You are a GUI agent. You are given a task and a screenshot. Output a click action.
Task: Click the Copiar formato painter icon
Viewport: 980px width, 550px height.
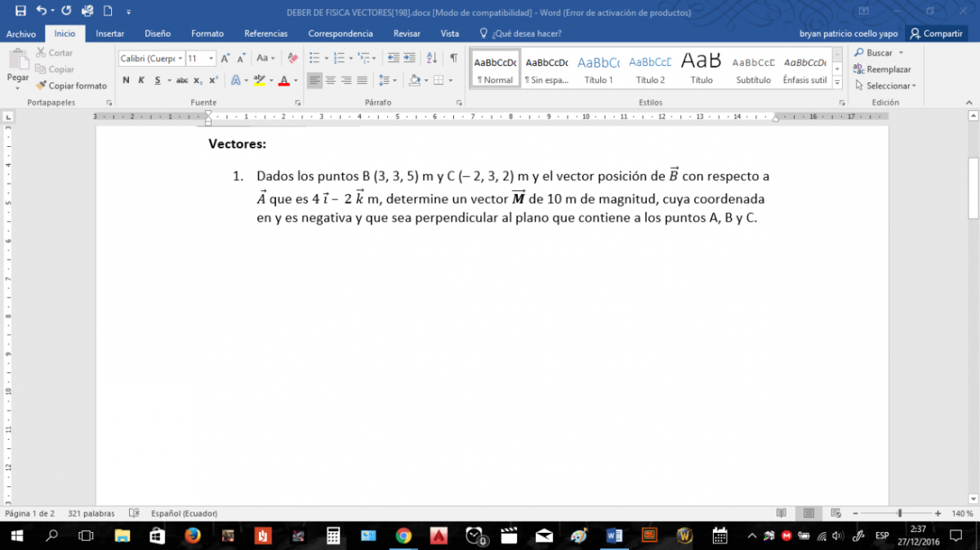click(42, 86)
